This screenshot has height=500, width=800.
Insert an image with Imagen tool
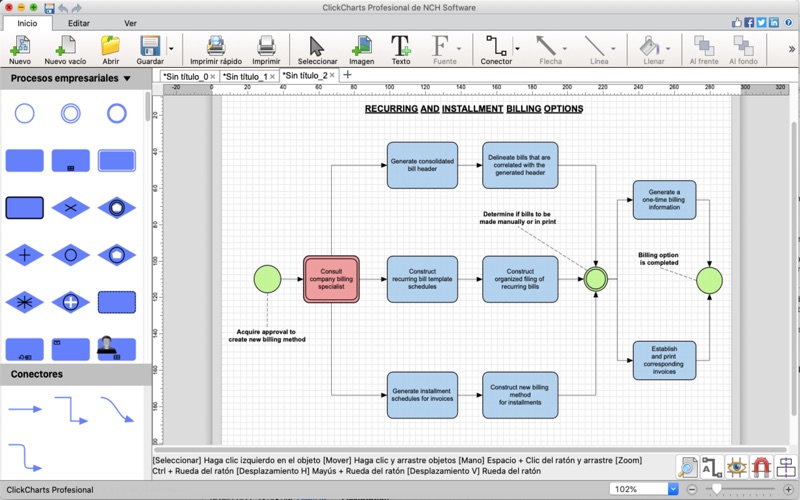pyautogui.click(x=362, y=49)
